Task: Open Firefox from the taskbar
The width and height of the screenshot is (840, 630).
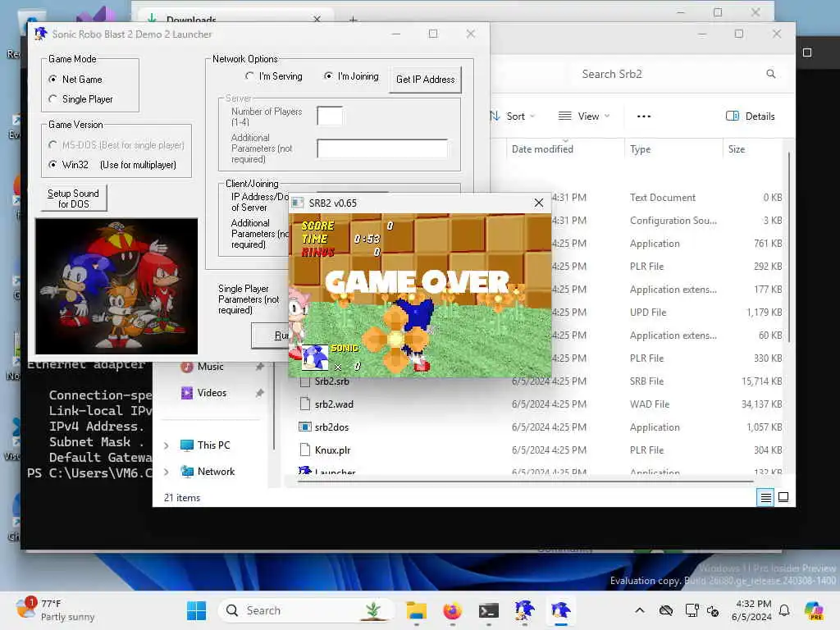Action: coord(453,610)
